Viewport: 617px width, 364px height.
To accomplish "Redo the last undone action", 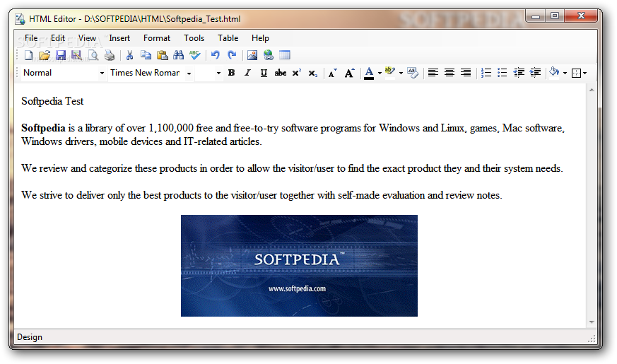I will pyautogui.click(x=232, y=55).
